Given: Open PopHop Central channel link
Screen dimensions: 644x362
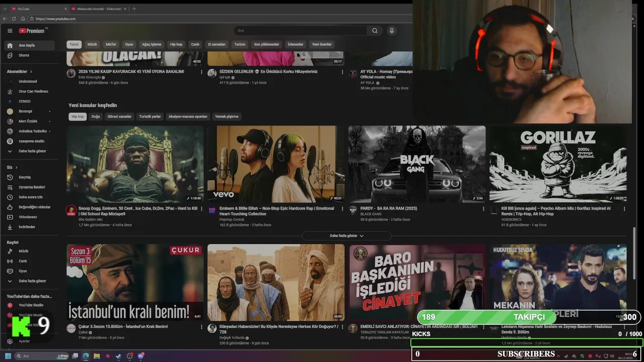Looking at the screenshot, I should [231, 220].
